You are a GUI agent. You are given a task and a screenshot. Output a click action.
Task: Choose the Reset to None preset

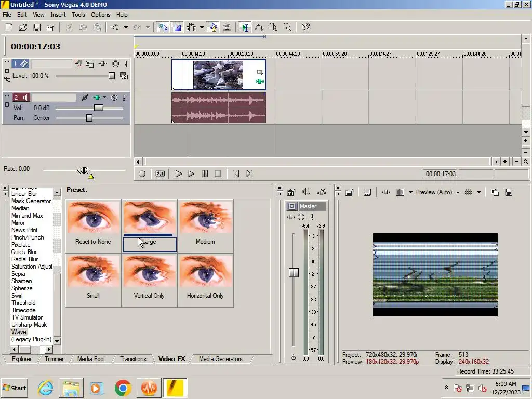94,227
